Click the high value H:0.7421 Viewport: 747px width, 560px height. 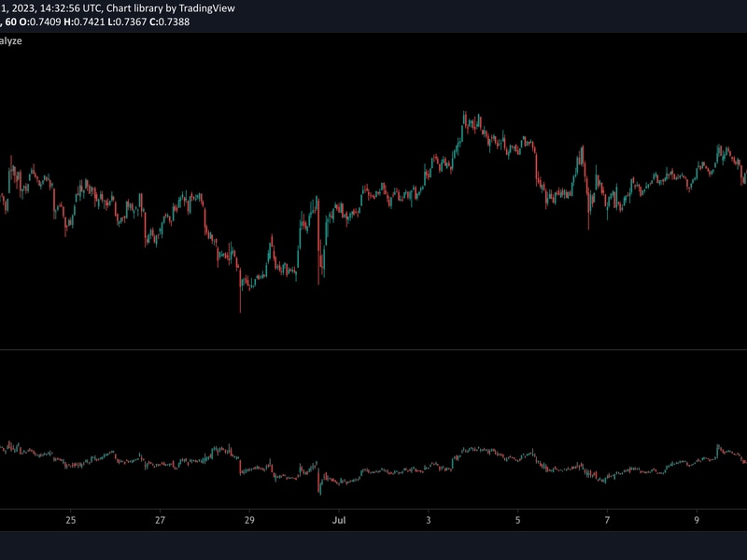pos(84,21)
